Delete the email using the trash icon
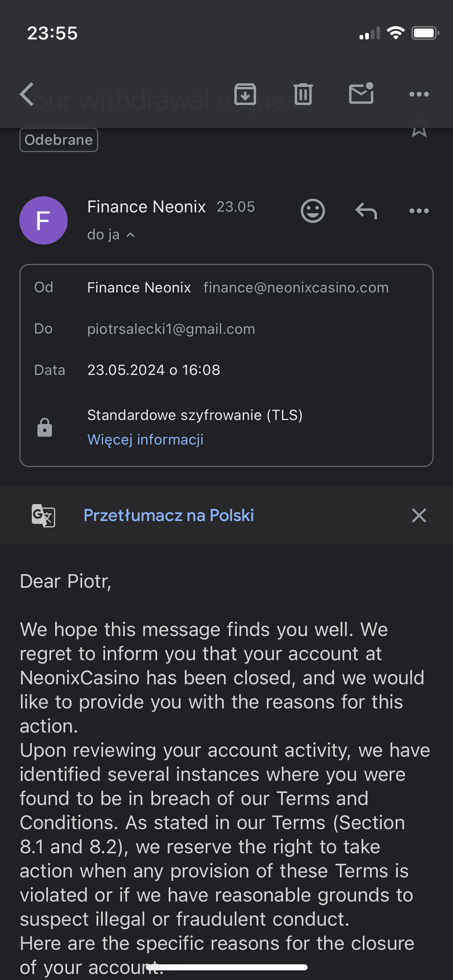This screenshot has width=453, height=980. pos(303,94)
